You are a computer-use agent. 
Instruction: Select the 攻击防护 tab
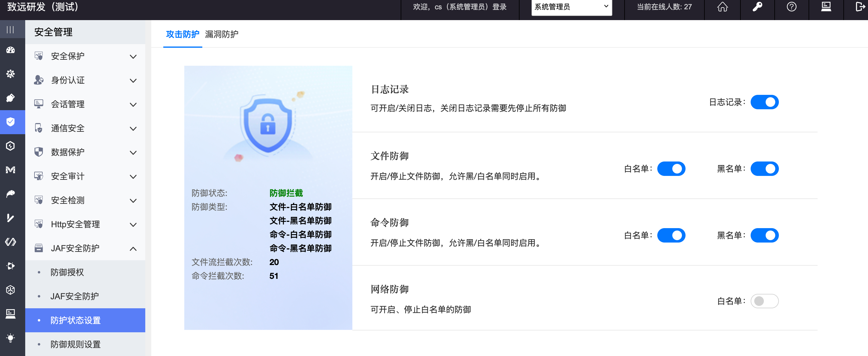click(x=182, y=35)
